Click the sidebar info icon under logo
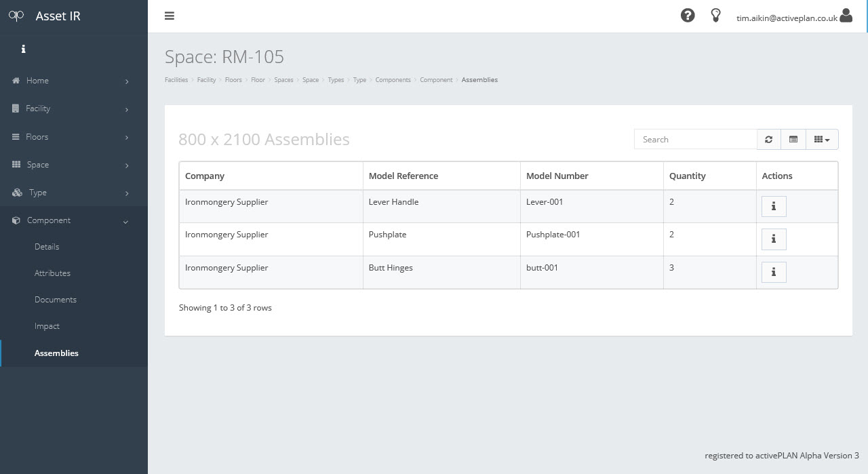This screenshot has height=474, width=868. click(24, 49)
